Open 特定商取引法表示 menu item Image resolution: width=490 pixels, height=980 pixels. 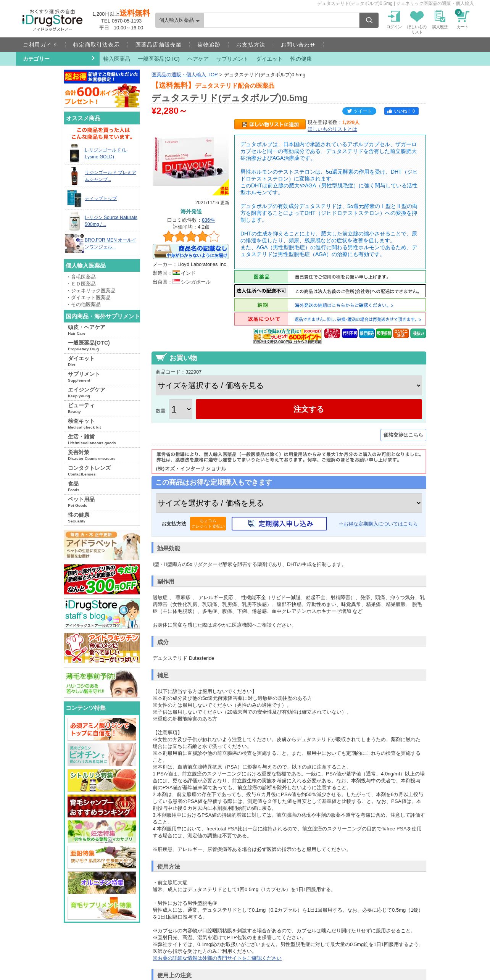[96, 45]
